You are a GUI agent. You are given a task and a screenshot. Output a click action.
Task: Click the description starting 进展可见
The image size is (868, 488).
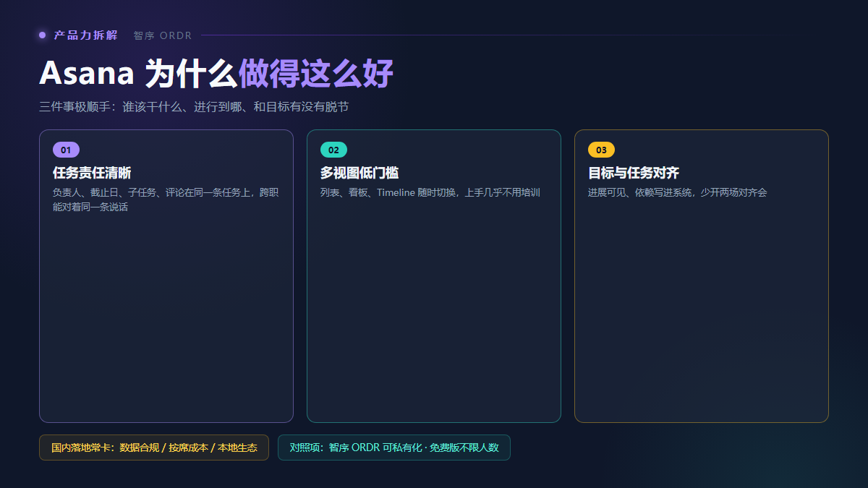point(678,192)
